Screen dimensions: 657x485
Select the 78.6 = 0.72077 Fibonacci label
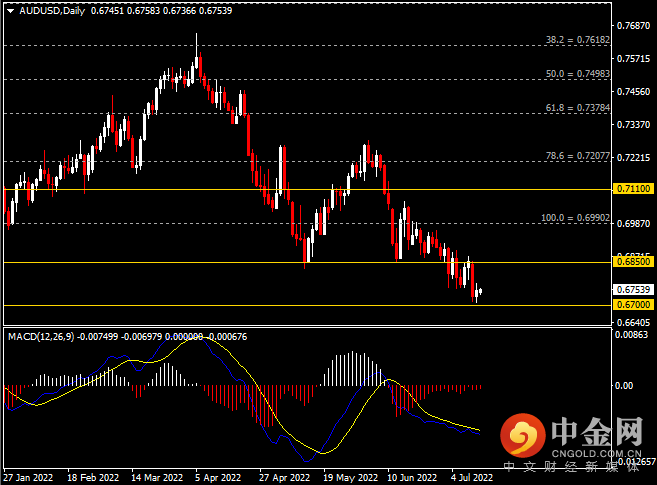pos(577,156)
